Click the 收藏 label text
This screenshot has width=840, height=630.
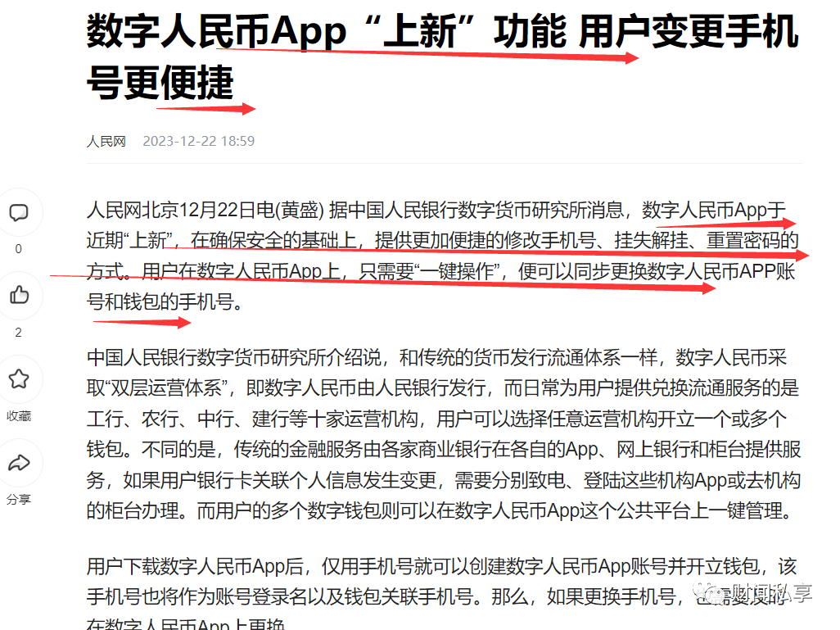20,417
